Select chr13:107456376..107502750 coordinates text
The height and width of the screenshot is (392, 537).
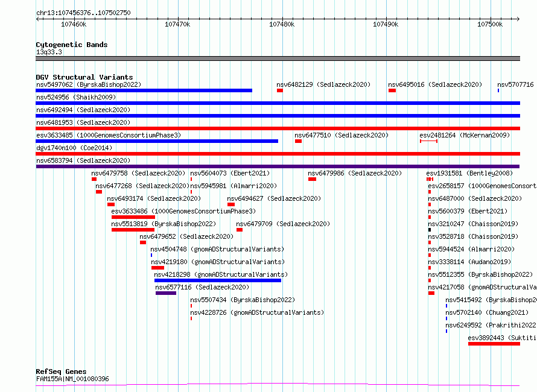[83, 13]
